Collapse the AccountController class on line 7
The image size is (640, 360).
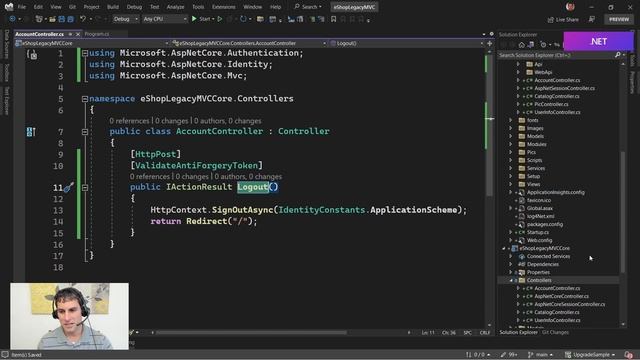84,131
